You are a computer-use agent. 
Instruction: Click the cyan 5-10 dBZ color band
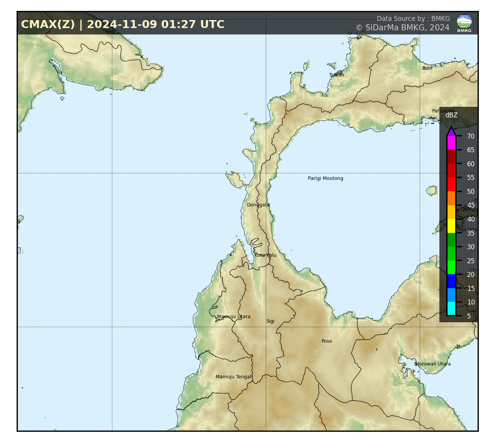pos(451,309)
